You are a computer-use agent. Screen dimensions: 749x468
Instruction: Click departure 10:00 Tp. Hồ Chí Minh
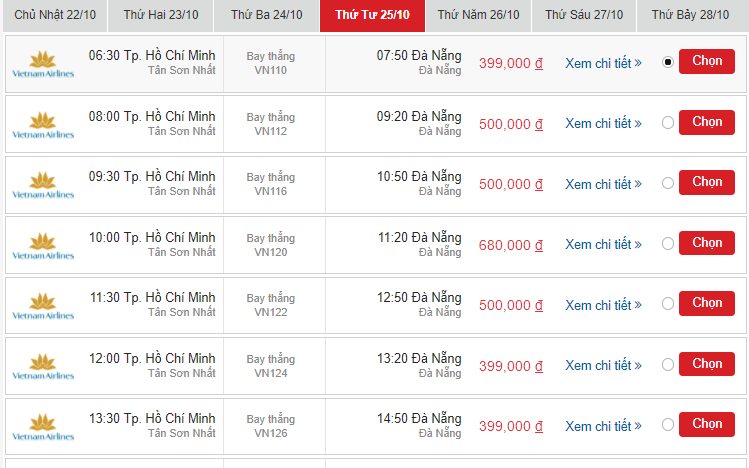pos(152,237)
